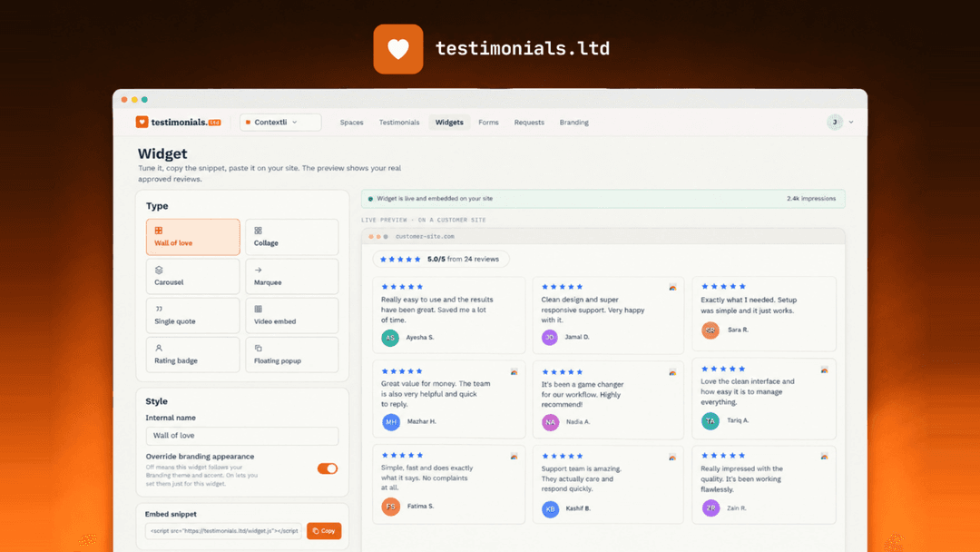Click source icon on Zain R. review
Screen dimensions: 980x552
824,457
